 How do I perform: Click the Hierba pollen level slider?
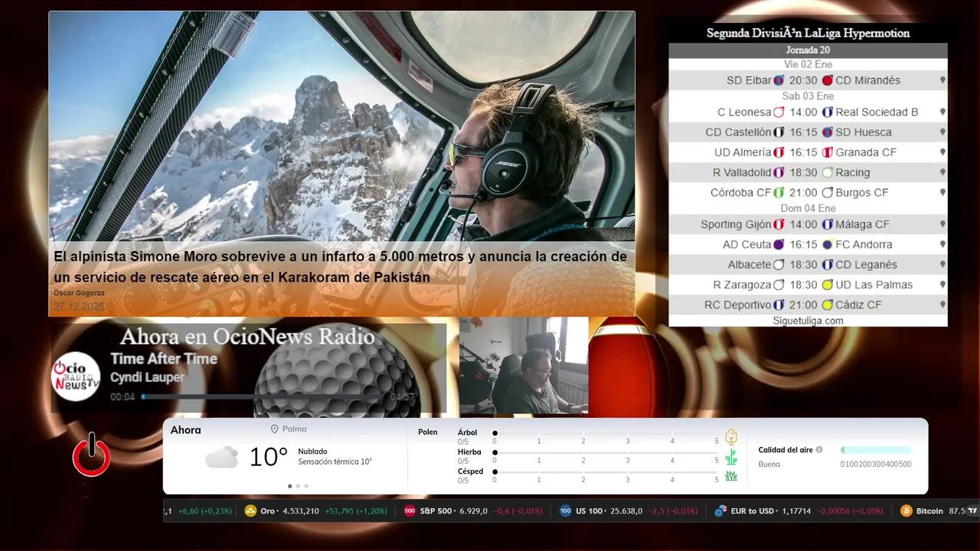[606, 453]
